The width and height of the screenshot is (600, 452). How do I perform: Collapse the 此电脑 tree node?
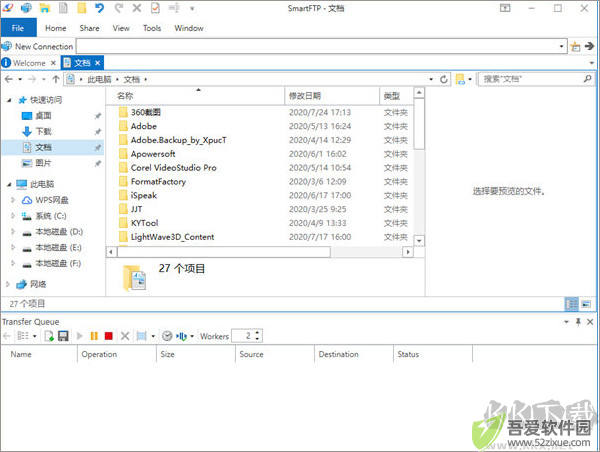coord(9,184)
